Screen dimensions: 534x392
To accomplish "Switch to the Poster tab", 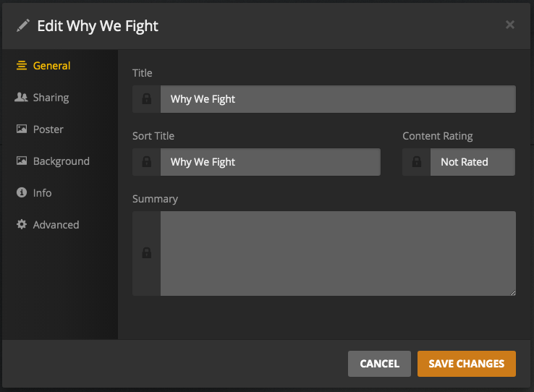I will (48, 129).
